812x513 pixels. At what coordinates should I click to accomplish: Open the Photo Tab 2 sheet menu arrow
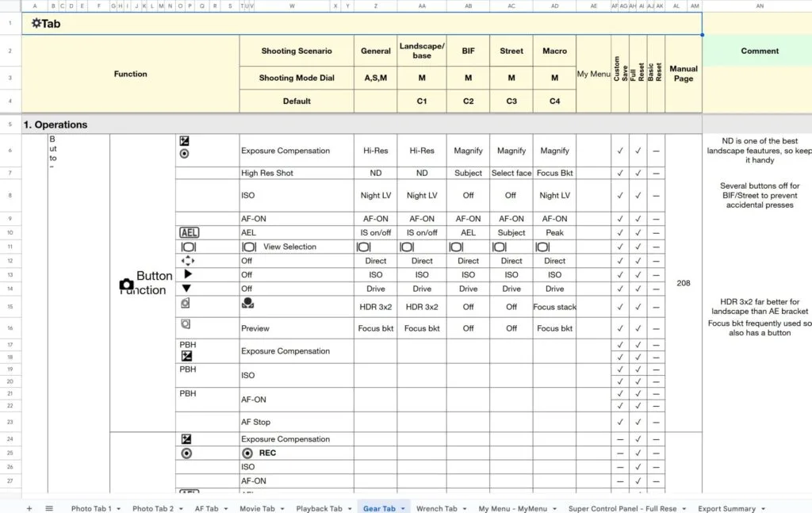[x=181, y=509]
